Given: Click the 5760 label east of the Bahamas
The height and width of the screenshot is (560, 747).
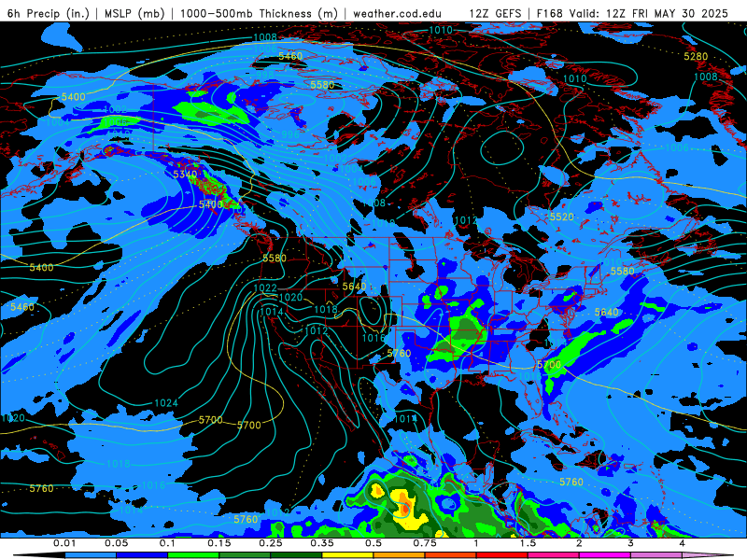Looking at the screenshot, I should click(x=571, y=482).
